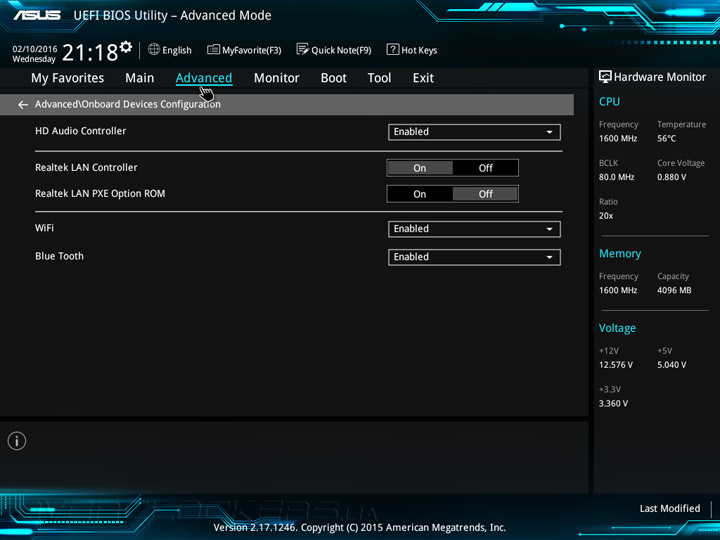The height and width of the screenshot is (540, 720).
Task: Click the Voltage section heading
Action: pyautogui.click(x=617, y=328)
